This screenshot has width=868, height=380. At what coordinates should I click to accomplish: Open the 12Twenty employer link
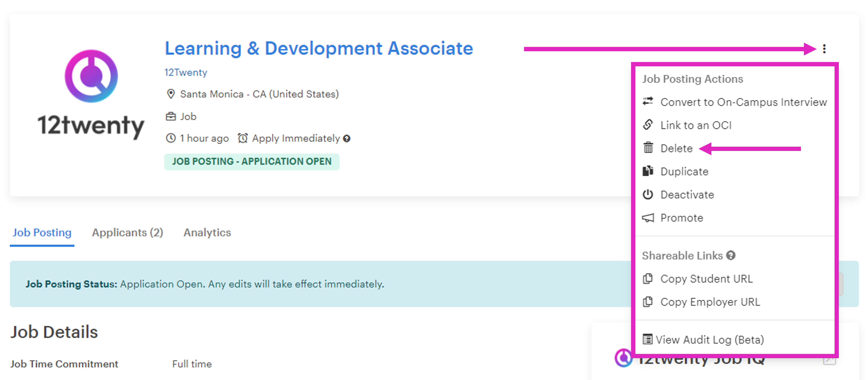coord(186,72)
